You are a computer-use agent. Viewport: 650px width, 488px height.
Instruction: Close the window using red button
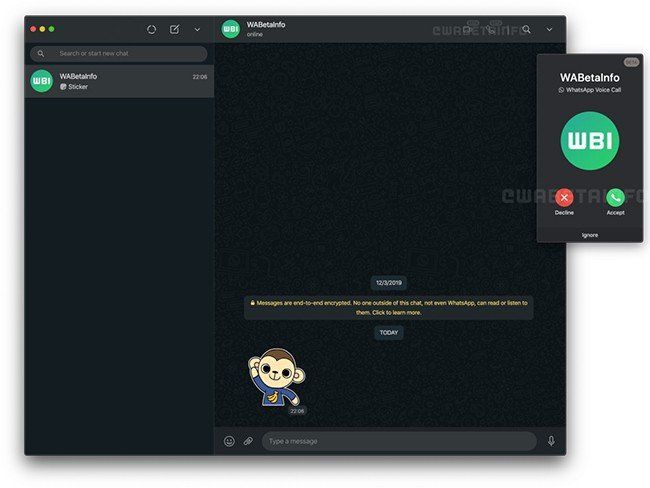[x=33, y=29]
